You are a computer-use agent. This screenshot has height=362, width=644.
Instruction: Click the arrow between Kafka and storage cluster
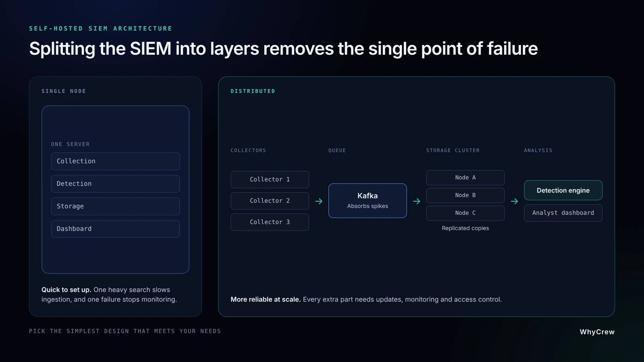click(417, 201)
